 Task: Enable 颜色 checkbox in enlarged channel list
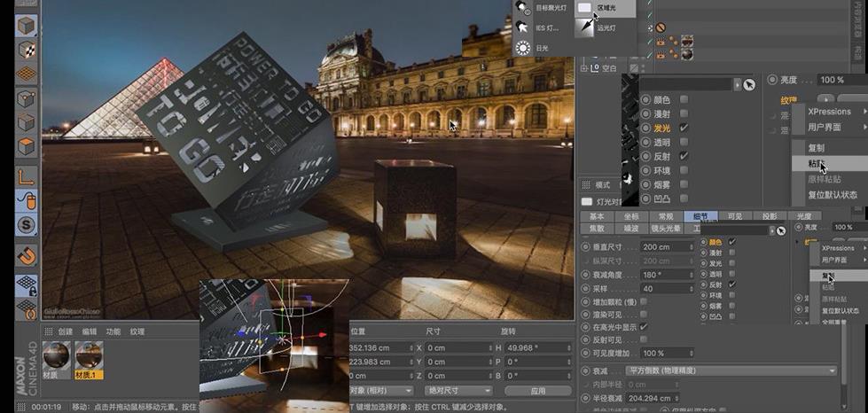[x=684, y=99]
